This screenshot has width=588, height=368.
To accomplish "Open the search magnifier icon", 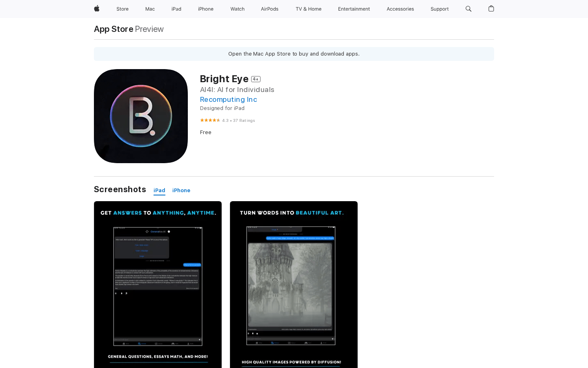I will (468, 9).
